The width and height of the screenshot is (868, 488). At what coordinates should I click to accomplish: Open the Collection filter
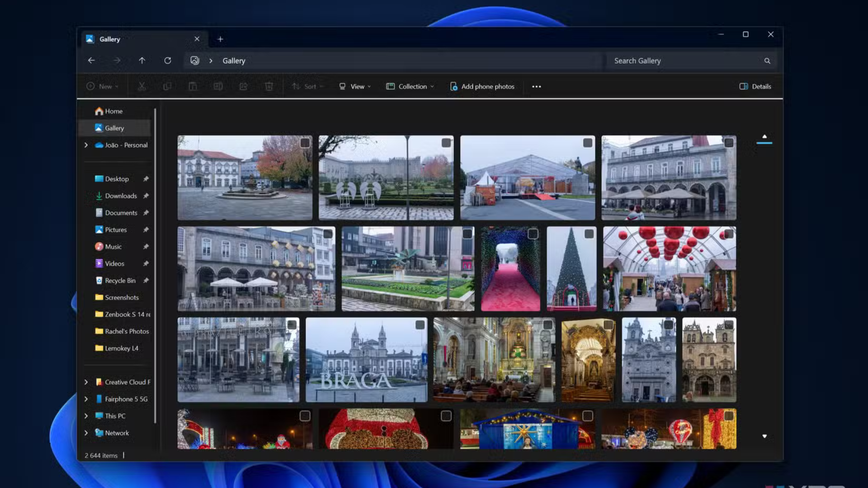tap(410, 86)
